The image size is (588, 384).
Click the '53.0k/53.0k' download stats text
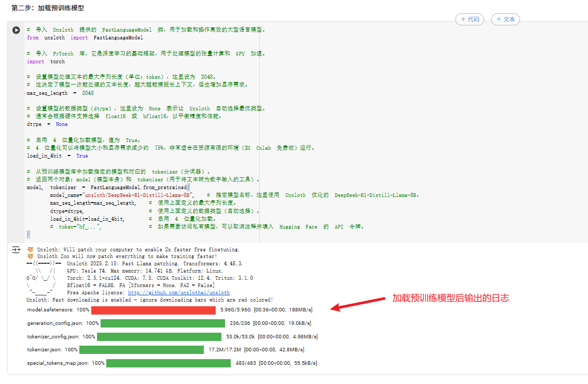pyautogui.click(x=241, y=336)
